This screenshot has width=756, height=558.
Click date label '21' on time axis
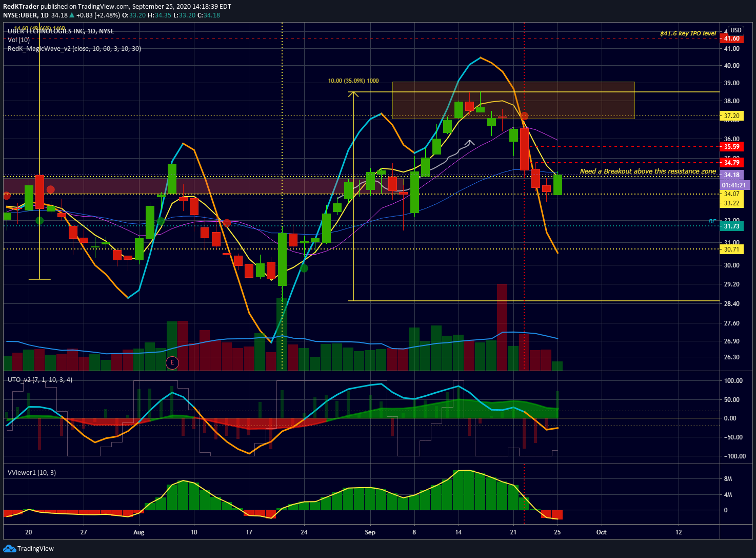pos(513,532)
